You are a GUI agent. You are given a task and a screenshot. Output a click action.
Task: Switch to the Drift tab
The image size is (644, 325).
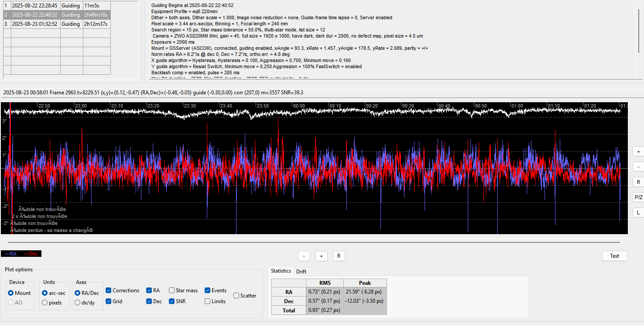[x=301, y=271]
